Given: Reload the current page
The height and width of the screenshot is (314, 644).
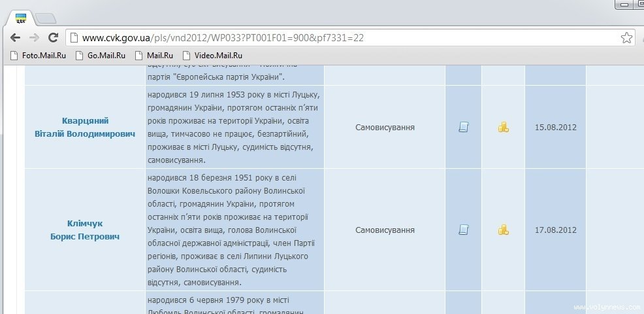Looking at the screenshot, I should click(54, 38).
